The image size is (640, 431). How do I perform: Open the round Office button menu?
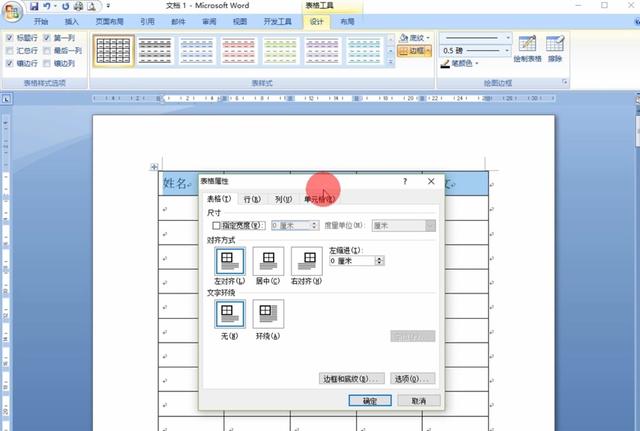coord(12,11)
